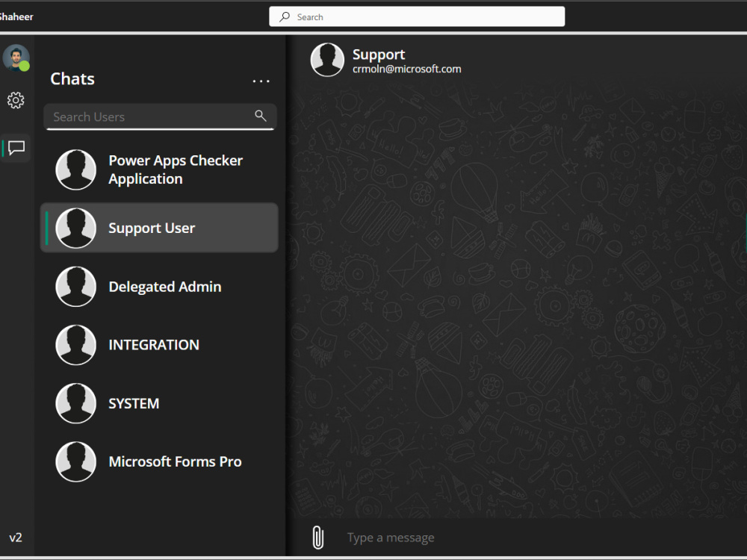
Task: Click the Chats heading
Action: 72,78
